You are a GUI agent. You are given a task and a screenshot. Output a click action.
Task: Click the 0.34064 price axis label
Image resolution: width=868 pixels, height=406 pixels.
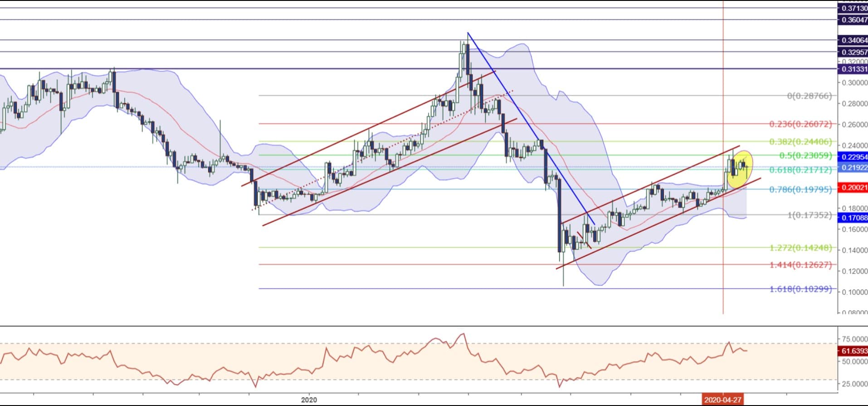tap(853, 40)
